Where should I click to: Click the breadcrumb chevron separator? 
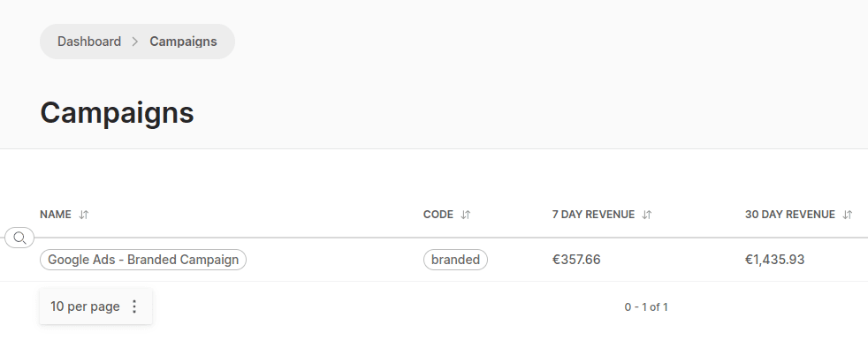coord(135,42)
